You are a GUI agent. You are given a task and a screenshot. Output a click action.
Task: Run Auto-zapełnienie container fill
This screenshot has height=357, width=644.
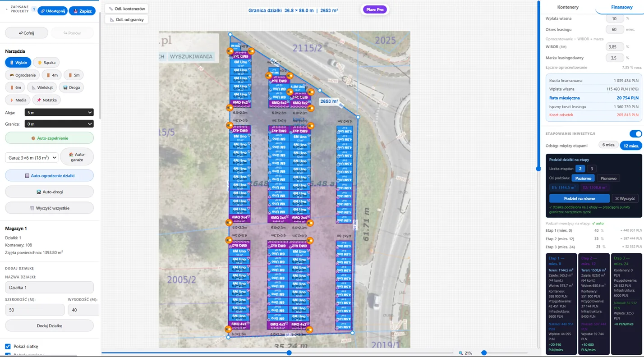point(49,138)
